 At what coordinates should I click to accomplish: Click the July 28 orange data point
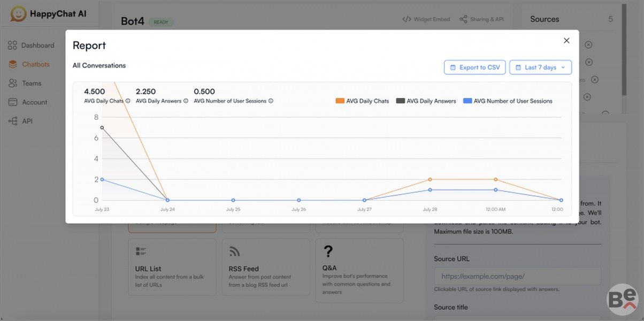pyautogui.click(x=430, y=180)
